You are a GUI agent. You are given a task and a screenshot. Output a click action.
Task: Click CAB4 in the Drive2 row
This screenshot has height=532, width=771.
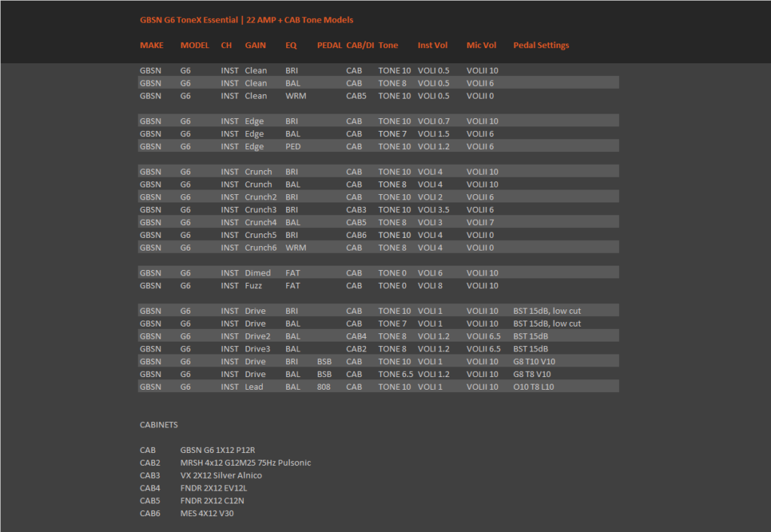[356, 336]
